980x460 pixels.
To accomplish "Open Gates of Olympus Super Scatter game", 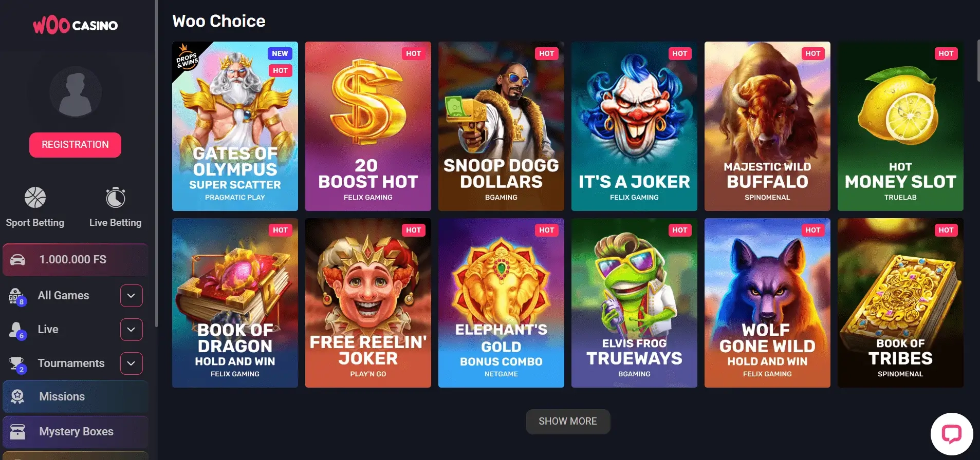I will pyautogui.click(x=235, y=126).
